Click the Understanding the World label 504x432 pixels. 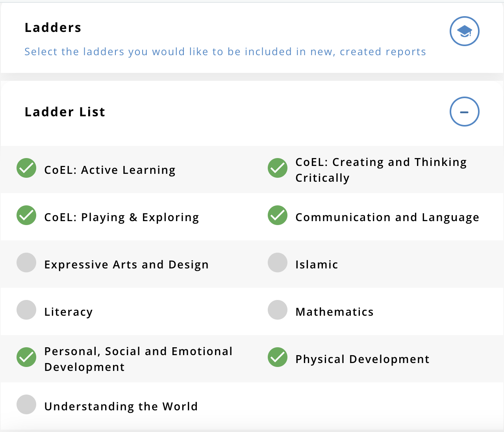[121, 406]
